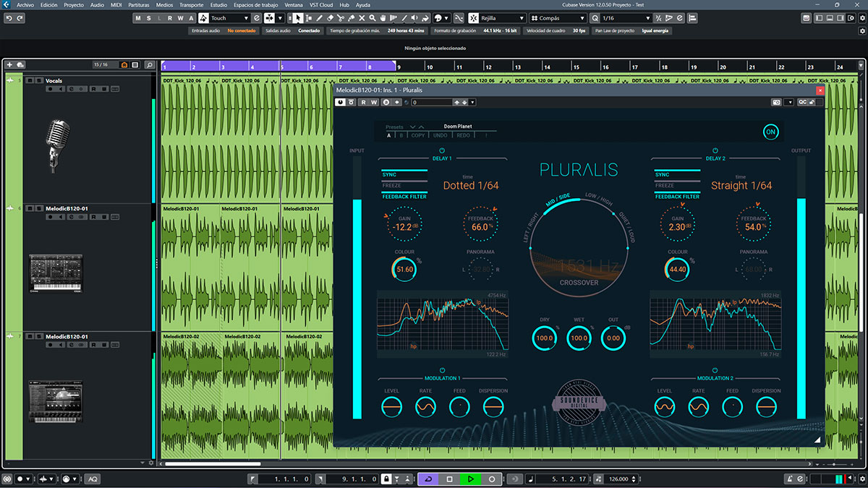868x488 pixels.
Task: Toggle global Mute M button
Action: 138,18
